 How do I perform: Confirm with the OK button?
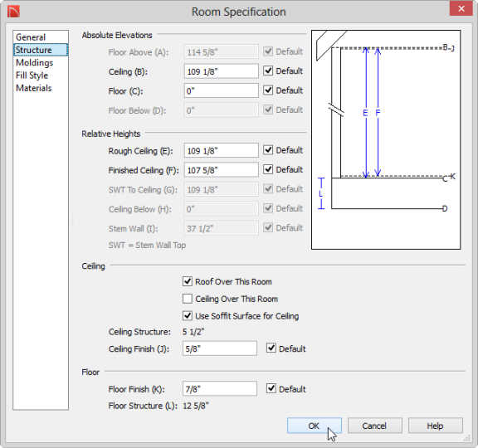tap(314, 426)
